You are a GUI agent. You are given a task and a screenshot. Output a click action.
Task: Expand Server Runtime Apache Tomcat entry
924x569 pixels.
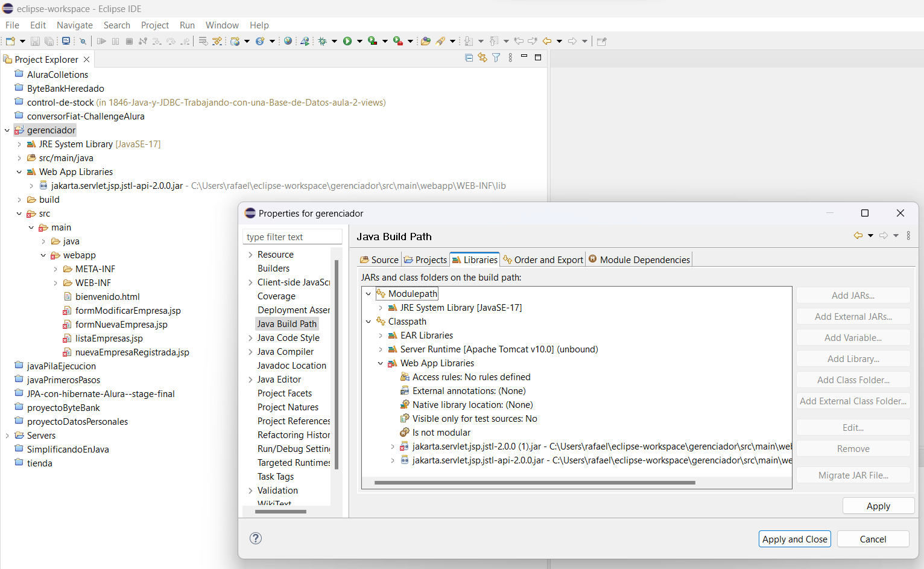(381, 349)
